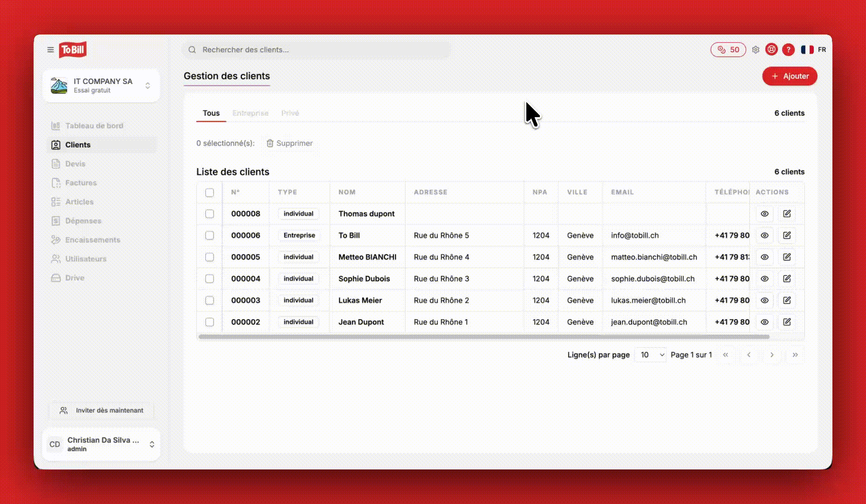Open the Articles section from the sidebar
The height and width of the screenshot is (504, 866).
pos(56,202)
